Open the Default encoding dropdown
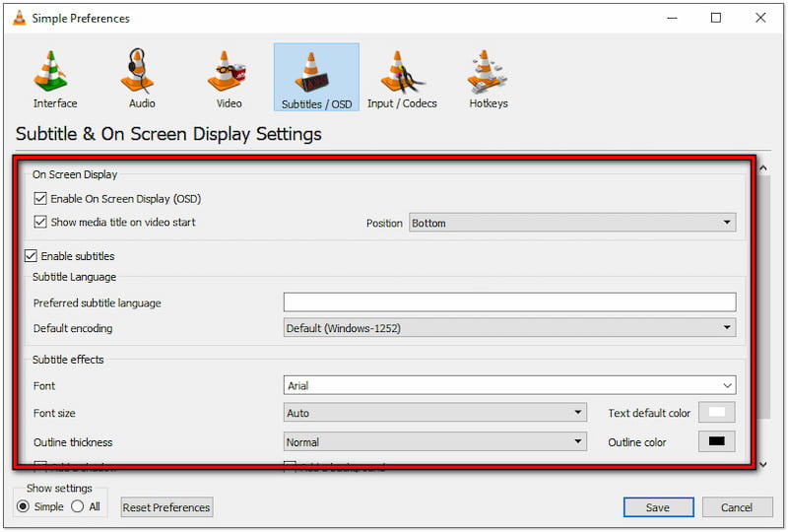The image size is (788, 532). [508, 328]
